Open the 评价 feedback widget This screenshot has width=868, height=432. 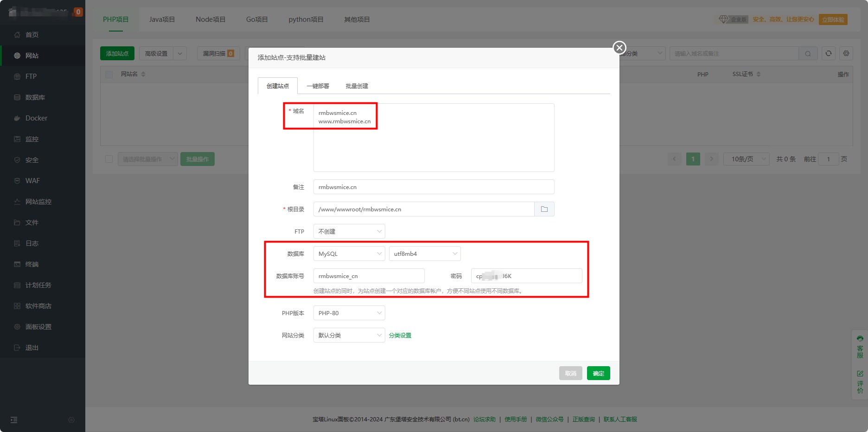(x=860, y=382)
